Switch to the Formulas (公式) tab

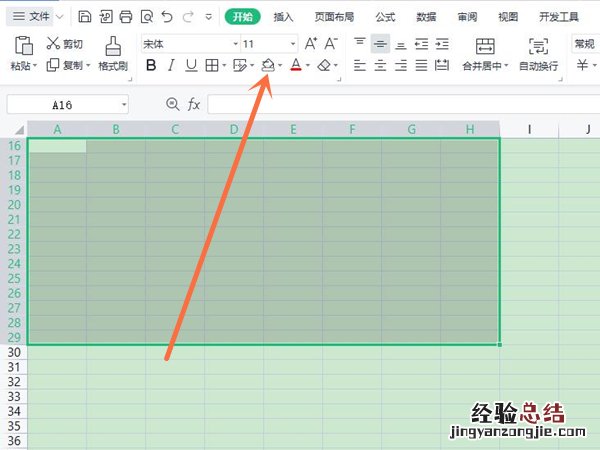pos(385,17)
